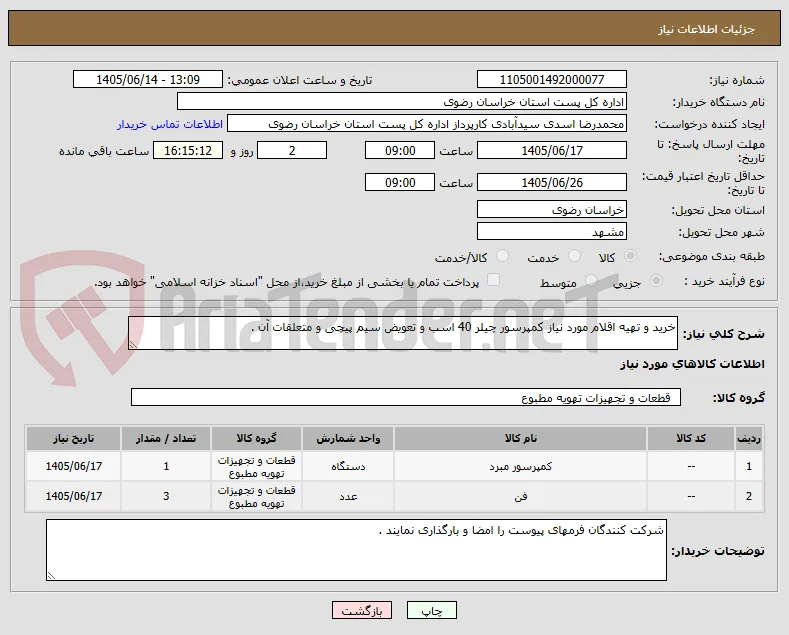This screenshot has height=635, width=789.
Task: Select the خدمت radio button
Action: click(x=574, y=256)
